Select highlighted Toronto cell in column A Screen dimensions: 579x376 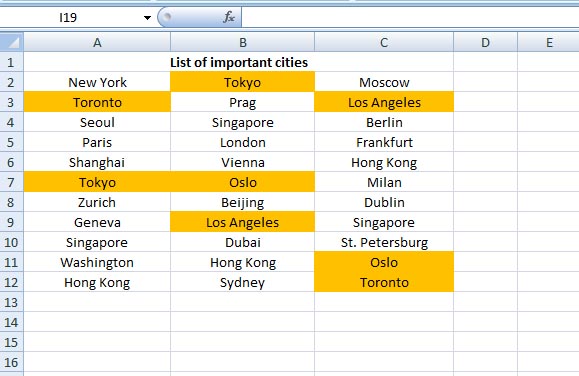point(97,102)
